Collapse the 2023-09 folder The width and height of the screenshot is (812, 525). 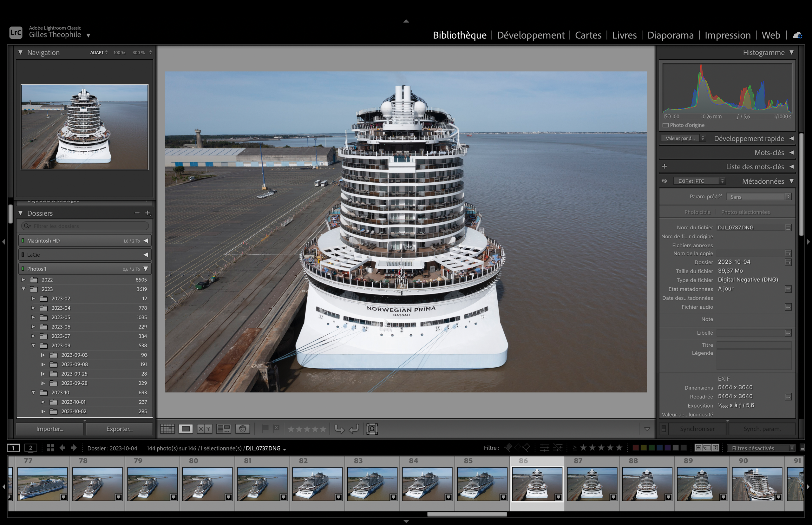coord(33,345)
